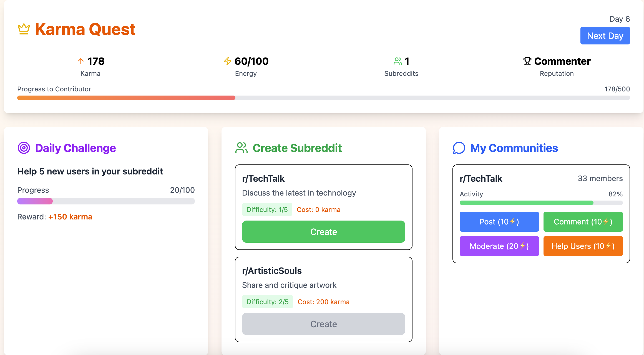The image size is (644, 355).
Task: Click the orange karma up-arrow icon
Action: (81, 61)
